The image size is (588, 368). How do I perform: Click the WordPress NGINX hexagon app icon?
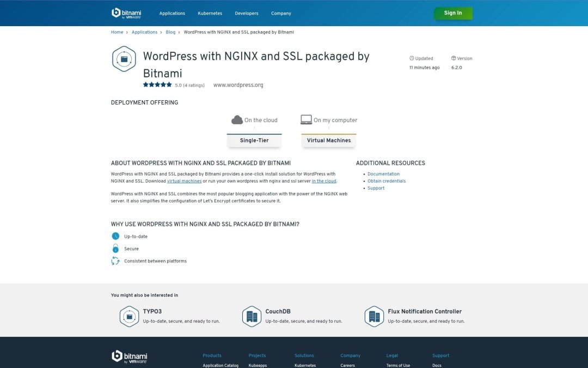tap(124, 59)
